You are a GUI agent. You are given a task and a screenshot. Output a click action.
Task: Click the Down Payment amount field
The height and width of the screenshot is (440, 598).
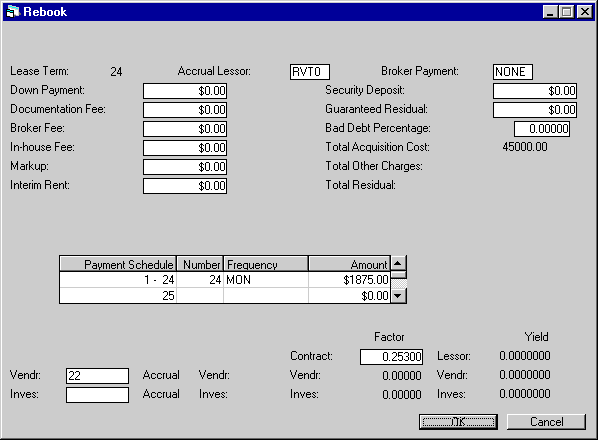click(x=185, y=91)
